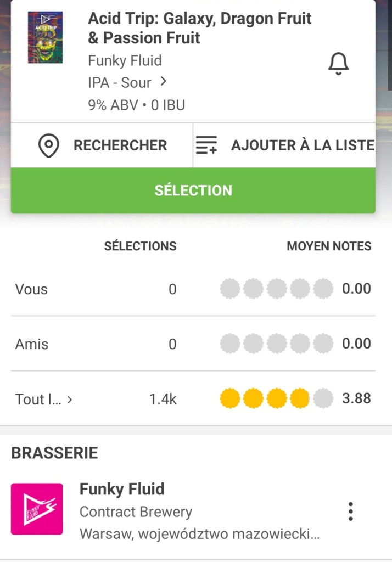Tap the 1.4k selections count

pos(163,399)
